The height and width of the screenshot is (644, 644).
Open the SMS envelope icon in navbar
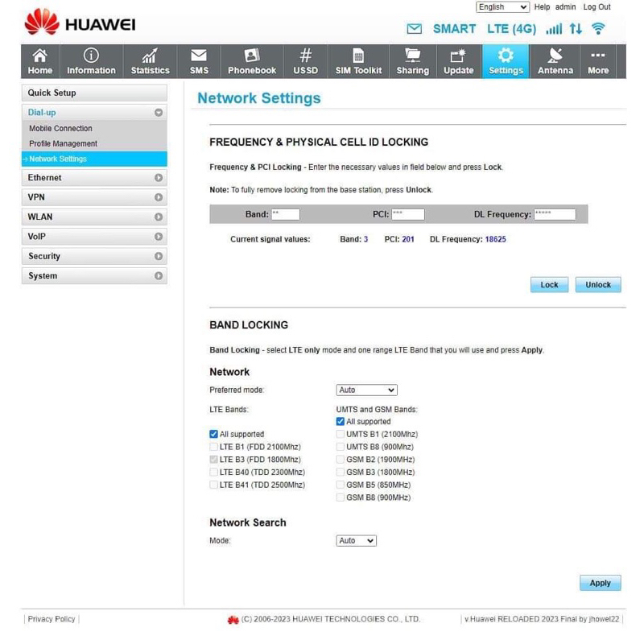coord(199,56)
